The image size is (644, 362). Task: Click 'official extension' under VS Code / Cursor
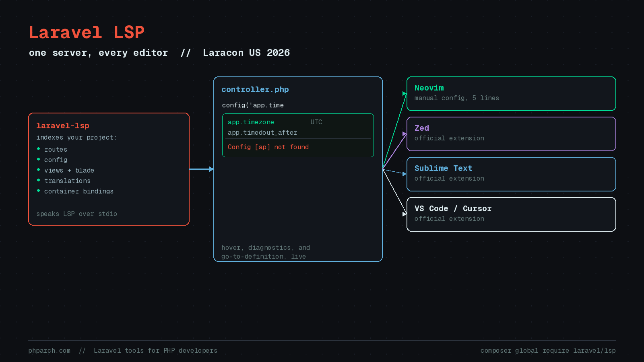(449, 219)
